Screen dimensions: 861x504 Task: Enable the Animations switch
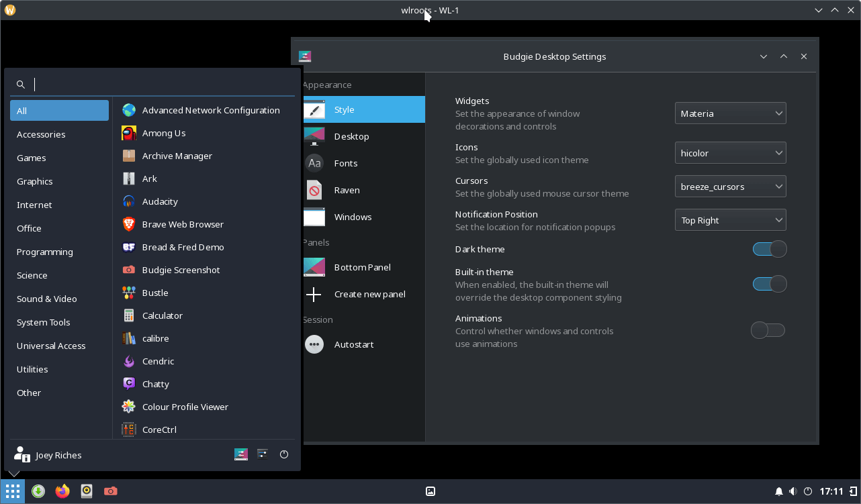coord(768,330)
